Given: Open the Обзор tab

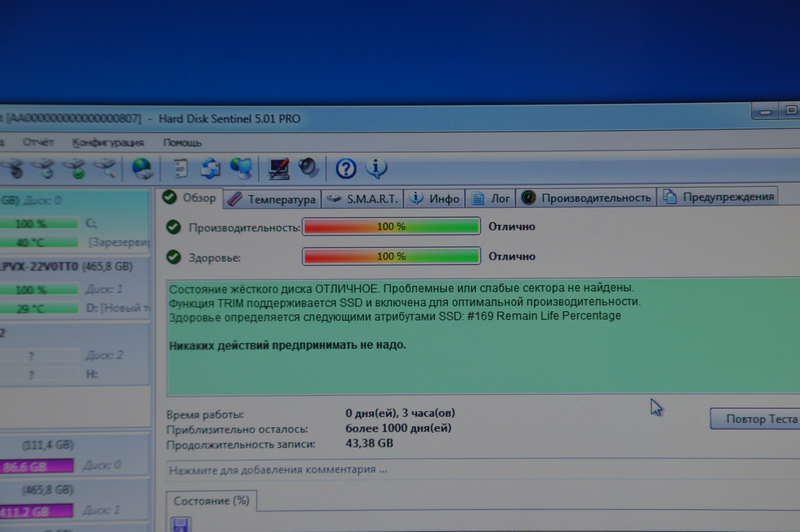Looking at the screenshot, I should 190,198.
